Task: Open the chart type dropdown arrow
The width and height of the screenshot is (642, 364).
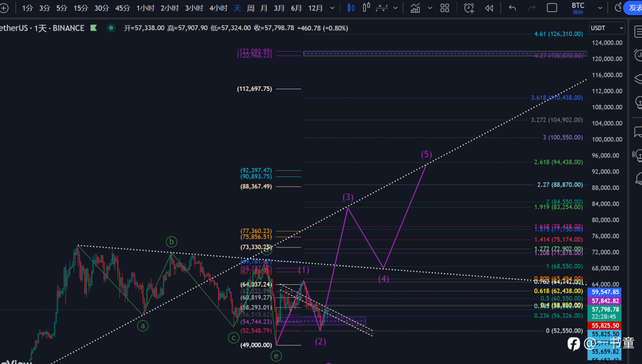Action: (396, 8)
